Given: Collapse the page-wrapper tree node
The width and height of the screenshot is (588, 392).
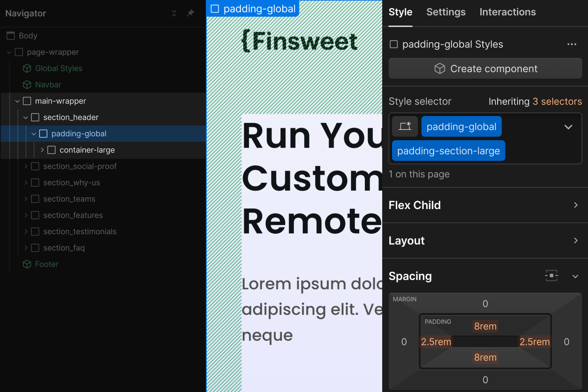Looking at the screenshot, I should coord(9,52).
